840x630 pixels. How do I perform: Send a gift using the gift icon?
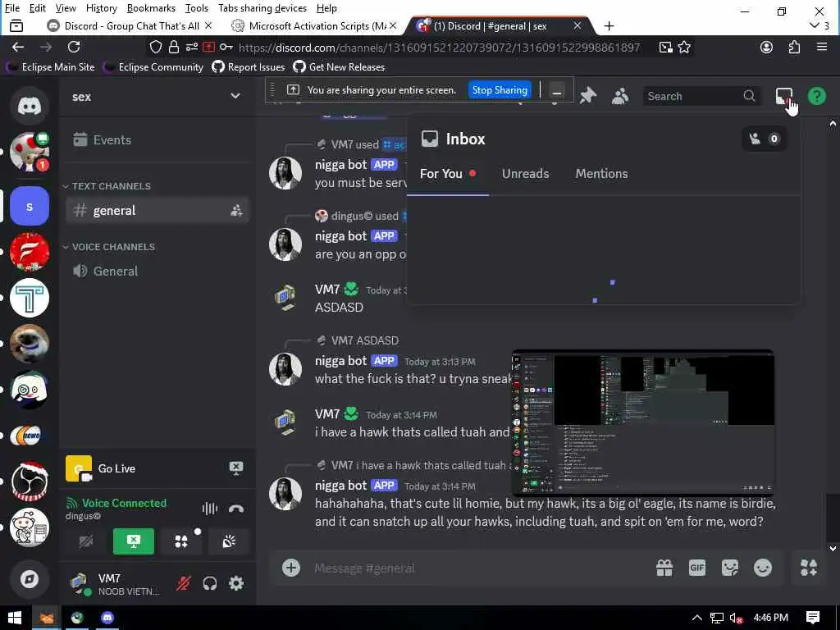coord(664,568)
